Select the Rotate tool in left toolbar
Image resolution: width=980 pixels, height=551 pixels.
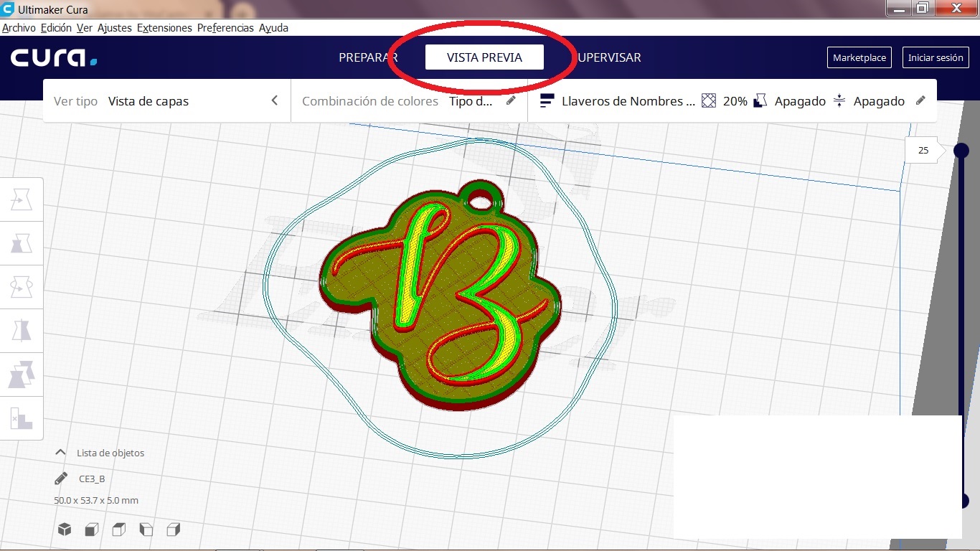click(22, 287)
